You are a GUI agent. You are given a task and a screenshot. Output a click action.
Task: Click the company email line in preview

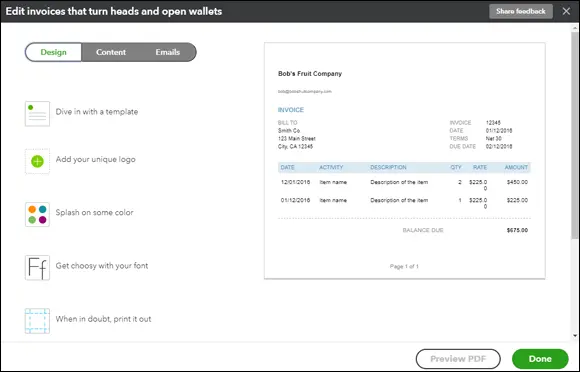tap(305, 91)
